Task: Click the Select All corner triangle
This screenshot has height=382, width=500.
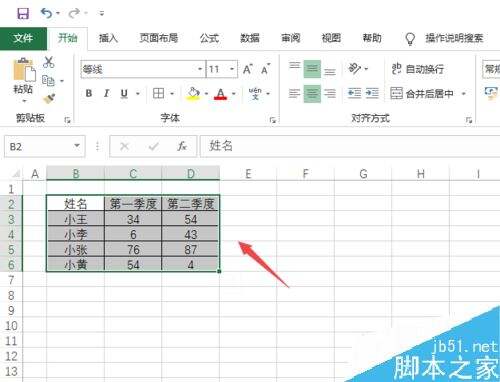Action: [16, 174]
